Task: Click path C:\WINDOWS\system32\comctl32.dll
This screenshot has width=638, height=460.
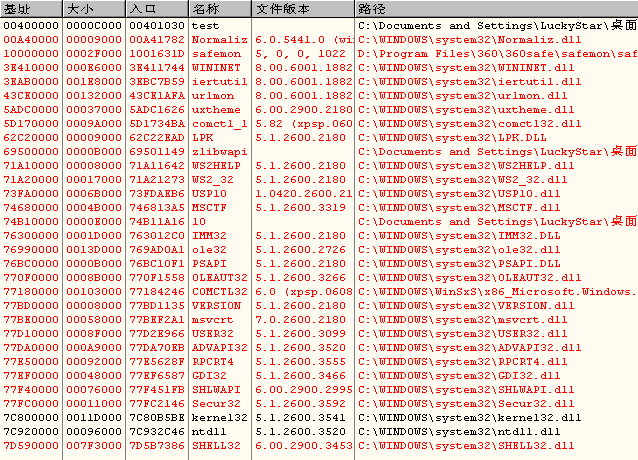Action: tap(470, 124)
